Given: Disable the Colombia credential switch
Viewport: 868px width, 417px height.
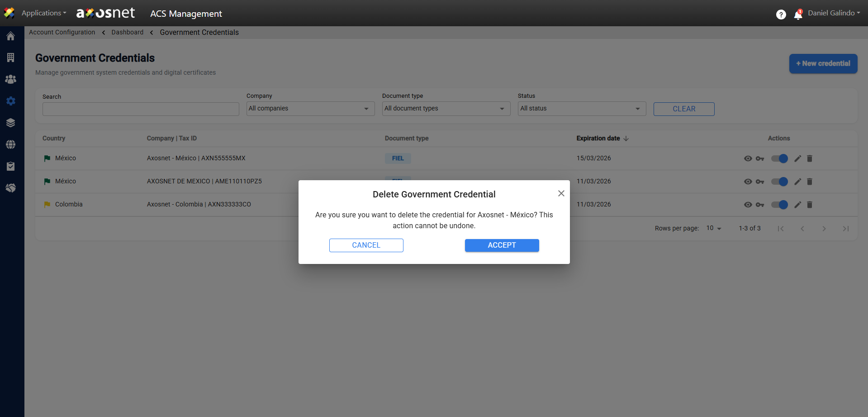Looking at the screenshot, I should (779, 205).
